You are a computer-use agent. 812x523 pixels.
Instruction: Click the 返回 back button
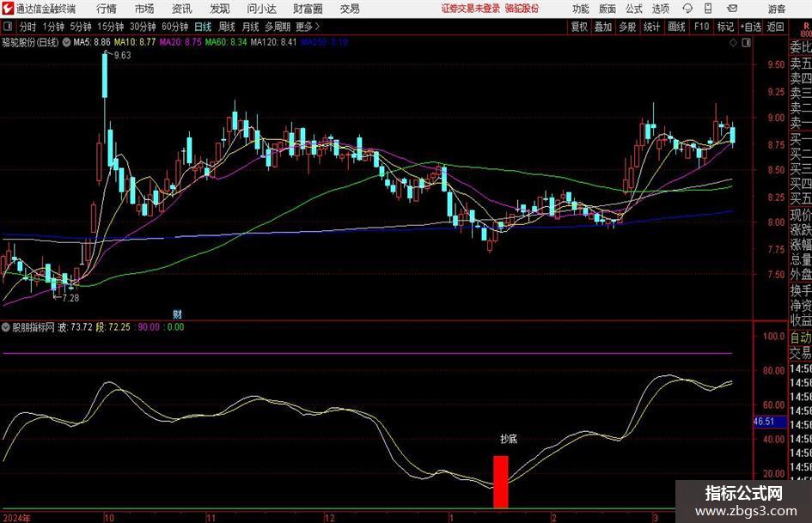[x=775, y=27]
